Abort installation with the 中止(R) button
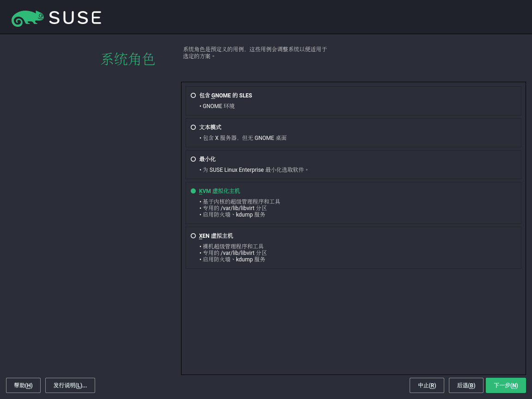The image size is (532, 399). tap(427, 386)
